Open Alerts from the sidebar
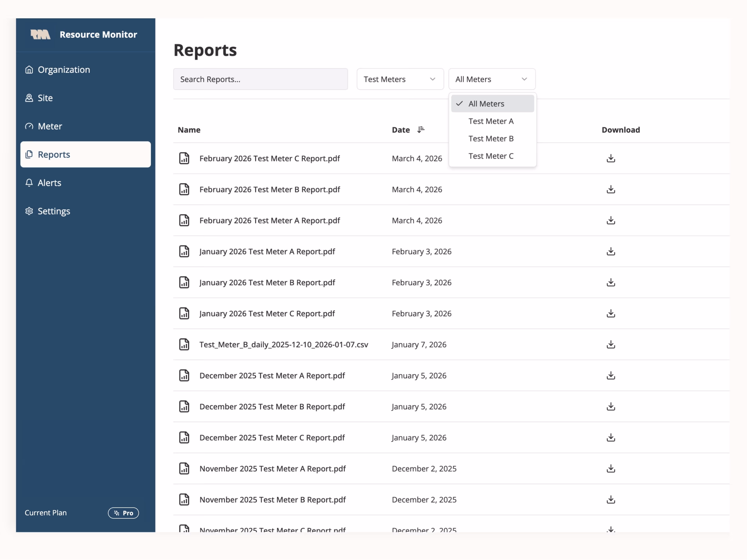The width and height of the screenshot is (747, 560). point(49,183)
